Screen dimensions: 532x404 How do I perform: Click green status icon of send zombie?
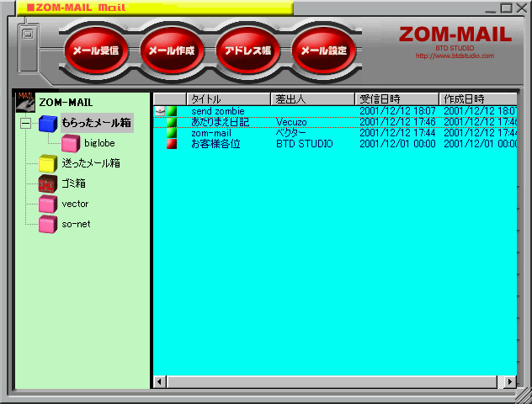[x=172, y=111]
